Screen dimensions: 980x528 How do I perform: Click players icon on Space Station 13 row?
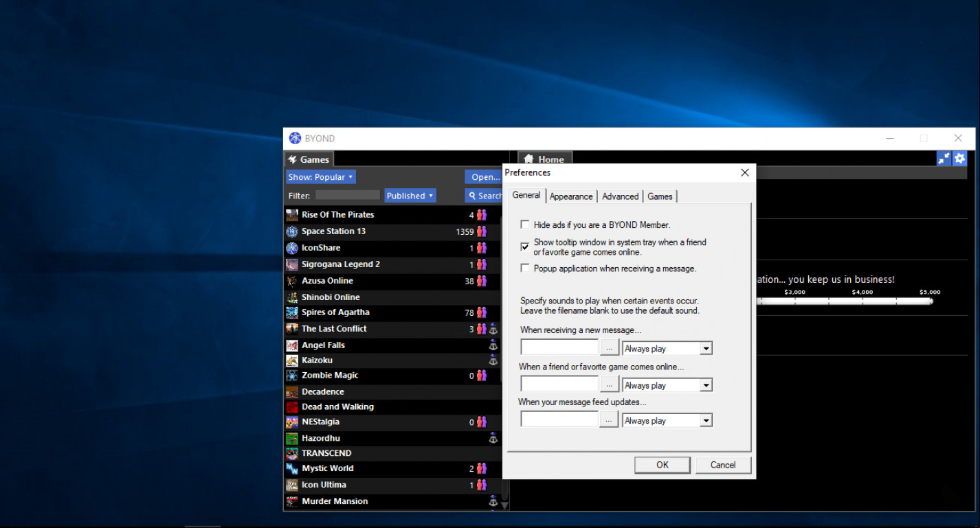point(481,231)
